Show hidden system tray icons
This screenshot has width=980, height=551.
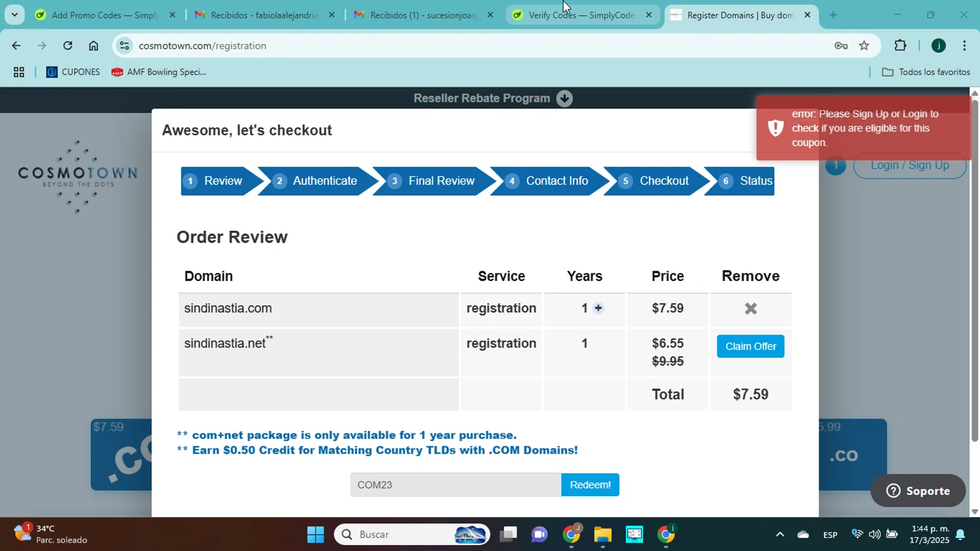click(x=779, y=535)
